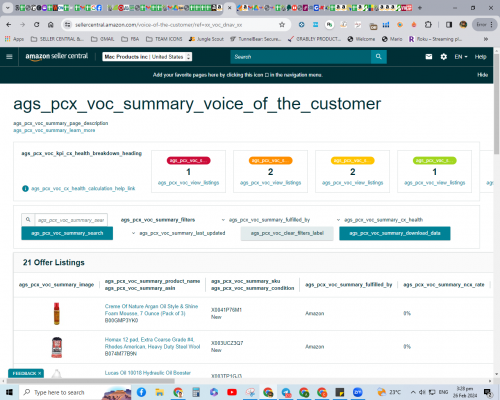Click the clear_filters_label button

click(x=287, y=233)
